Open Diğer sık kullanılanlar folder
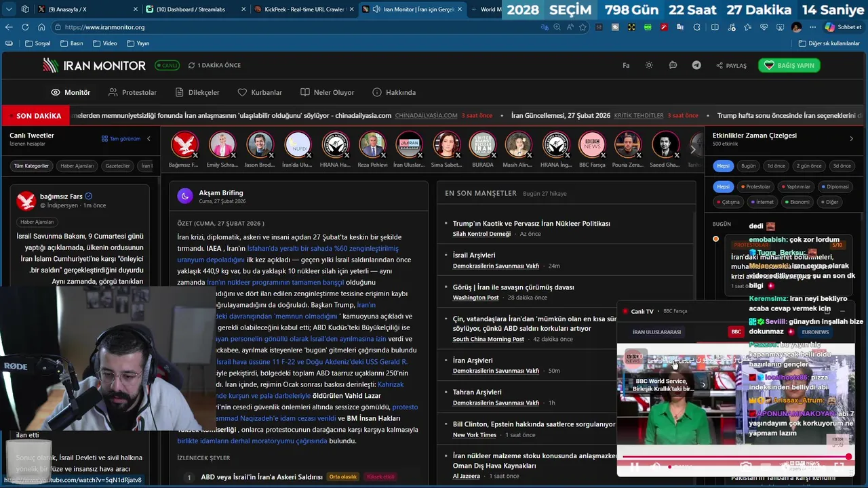This screenshot has width=868, height=488. pyautogui.click(x=829, y=43)
